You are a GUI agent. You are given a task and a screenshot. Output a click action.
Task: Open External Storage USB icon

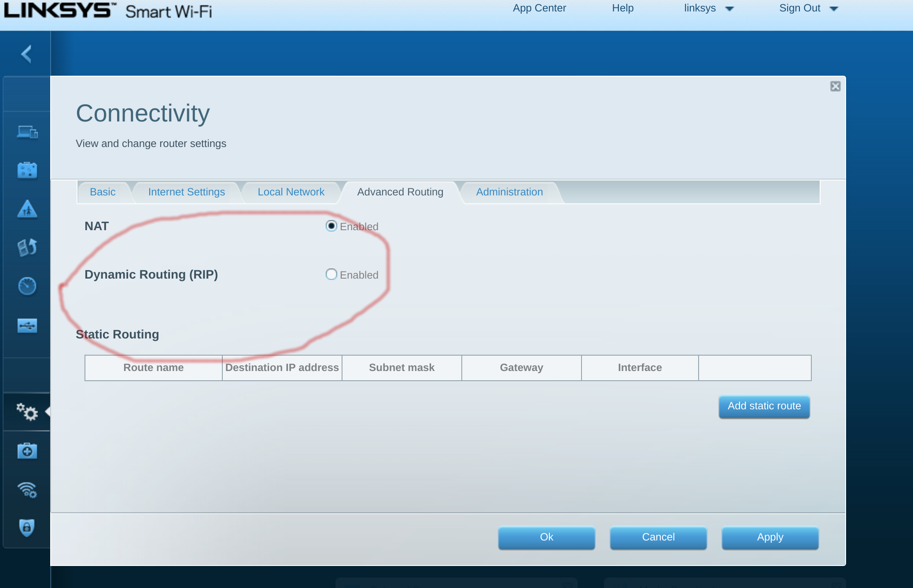[x=27, y=326]
